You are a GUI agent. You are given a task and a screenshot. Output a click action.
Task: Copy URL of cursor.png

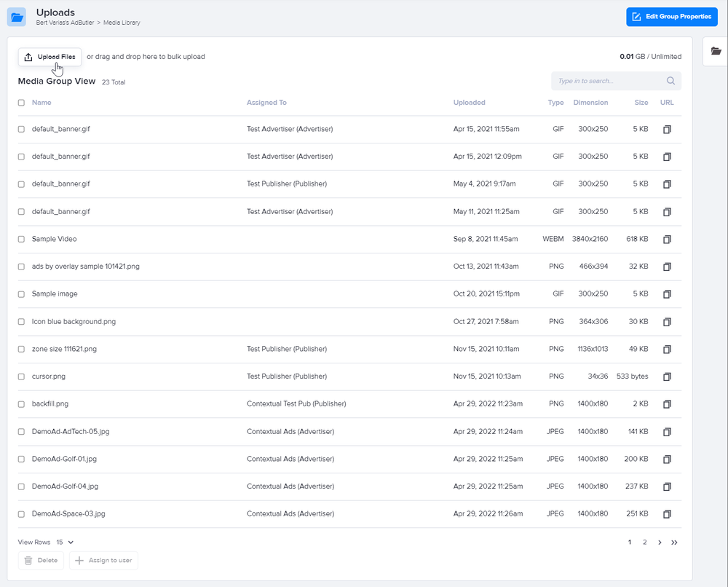pos(666,377)
